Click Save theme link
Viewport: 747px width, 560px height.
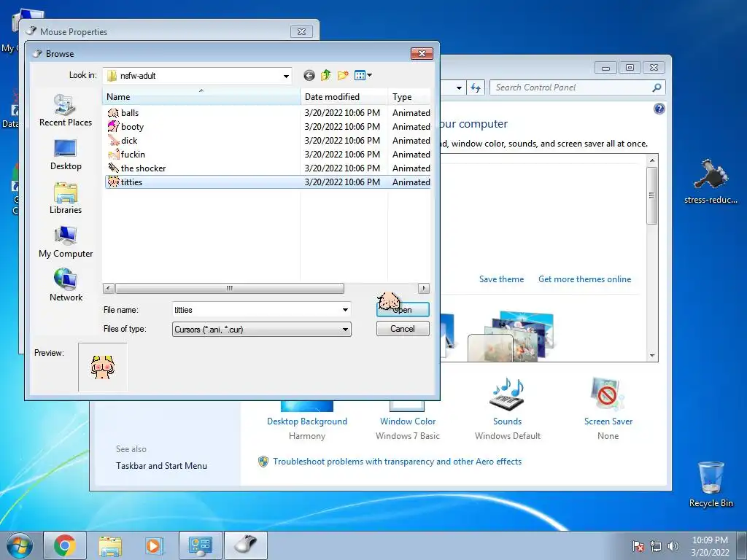[x=501, y=279]
